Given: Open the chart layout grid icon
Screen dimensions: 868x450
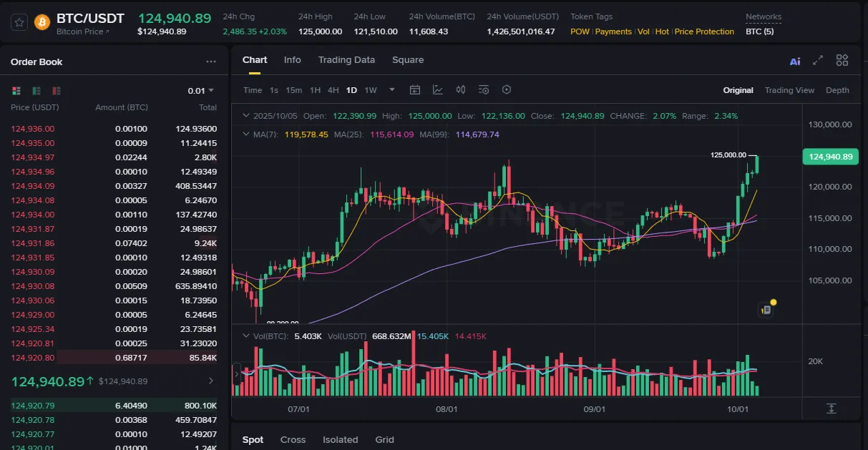Looking at the screenshot, I should click(x=842, y=61).
